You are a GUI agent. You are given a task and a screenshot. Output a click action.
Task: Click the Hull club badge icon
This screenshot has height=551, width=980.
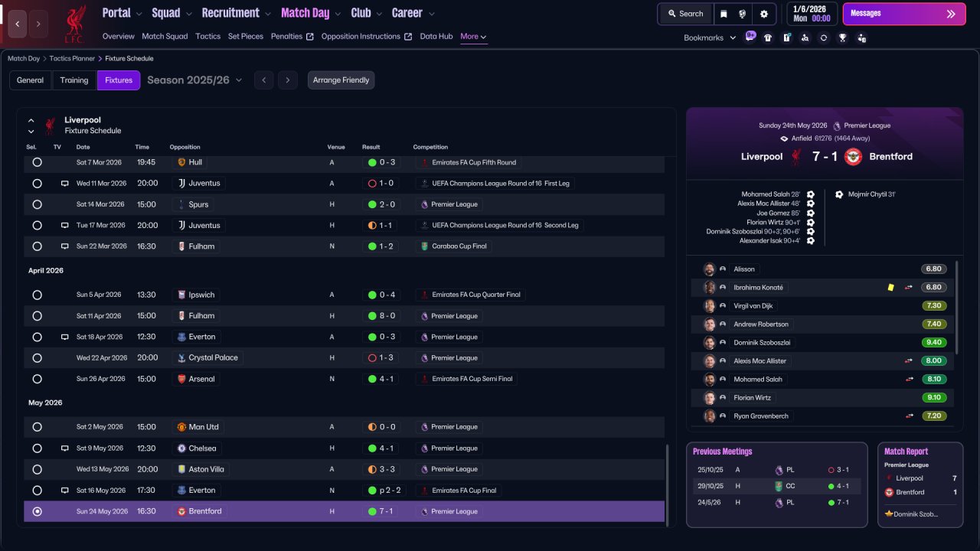click(181, 162)
